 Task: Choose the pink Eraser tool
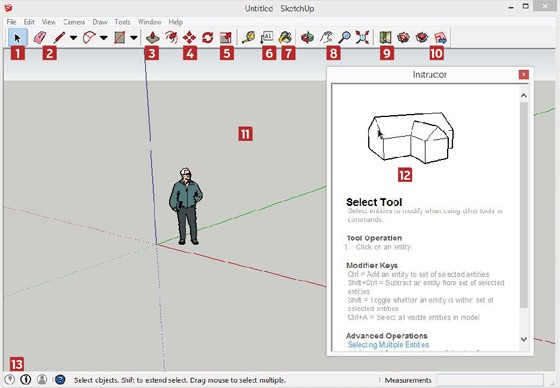point(40,37)
